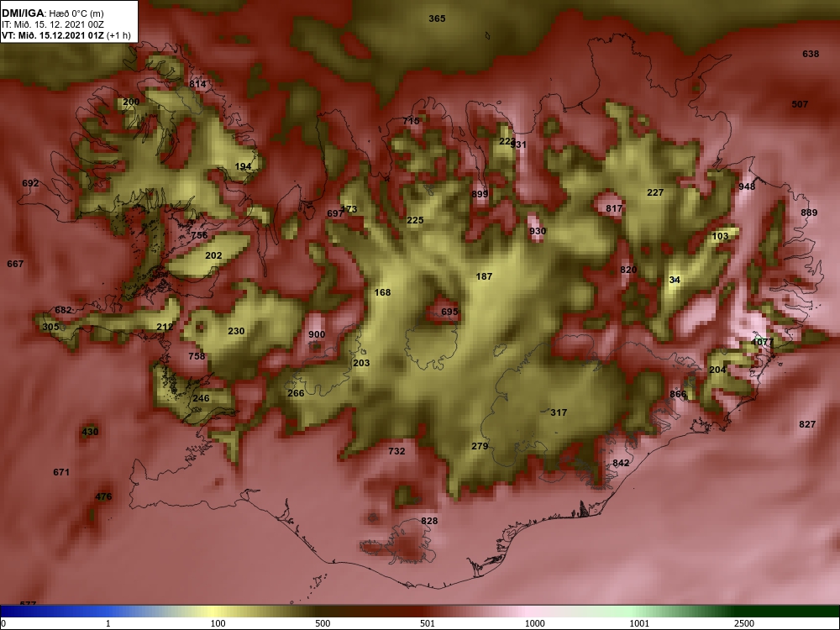
Task: Click the map value 246
Action: click(202, 398)
